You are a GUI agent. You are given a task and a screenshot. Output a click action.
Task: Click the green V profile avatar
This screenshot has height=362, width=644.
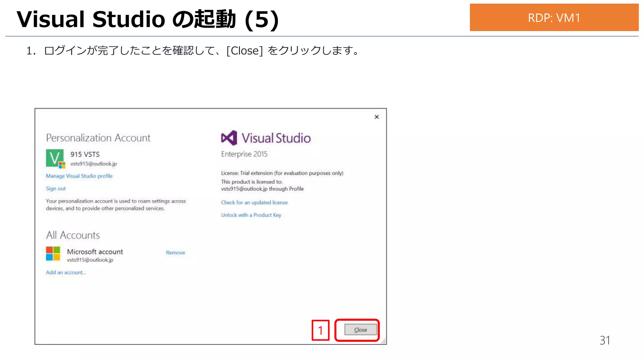tap(55, 158)
